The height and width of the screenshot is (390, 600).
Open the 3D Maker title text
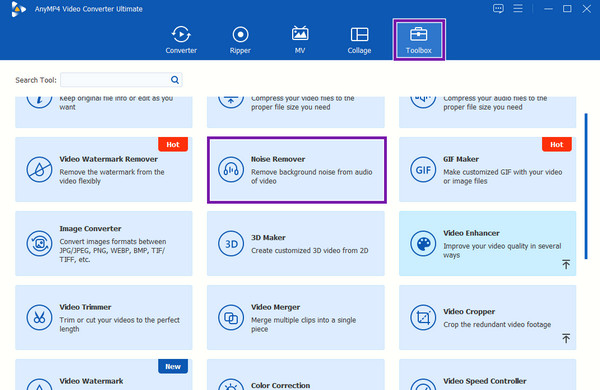[268, 237]
